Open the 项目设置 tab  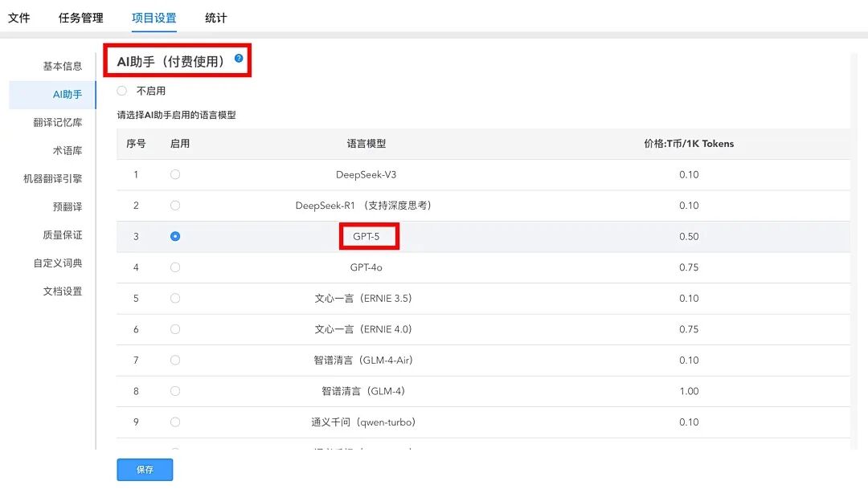point(154,18)
